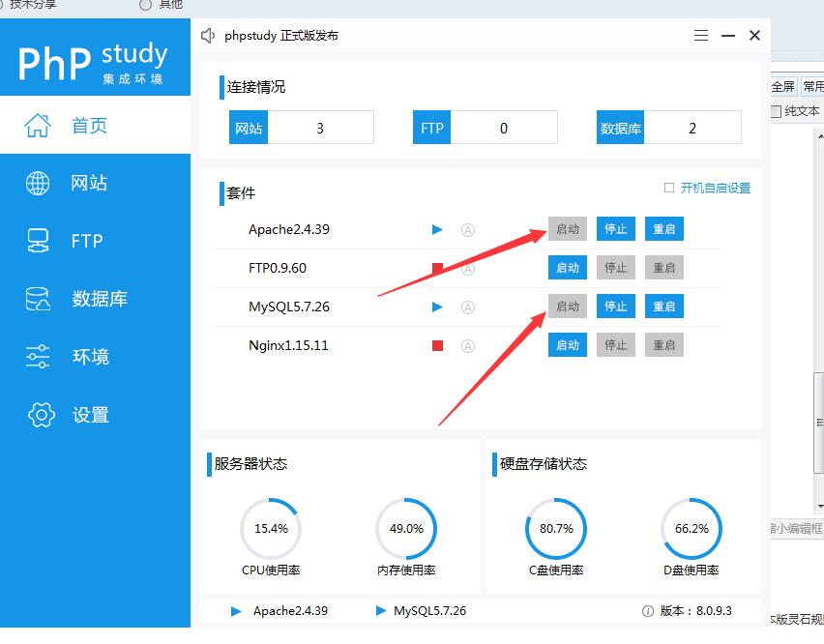Click the CPU使用率 15.4% circular gauge

pyautogui.click(x=271, y=529)
